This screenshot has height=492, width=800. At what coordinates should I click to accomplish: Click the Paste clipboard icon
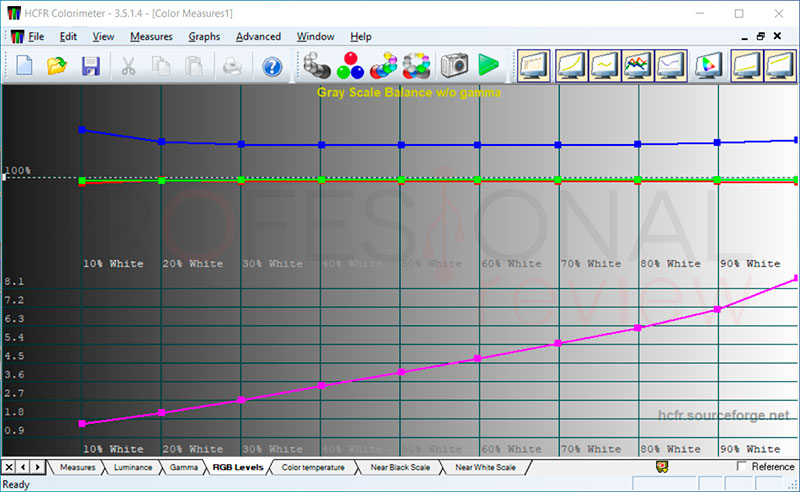coord(194,66)
